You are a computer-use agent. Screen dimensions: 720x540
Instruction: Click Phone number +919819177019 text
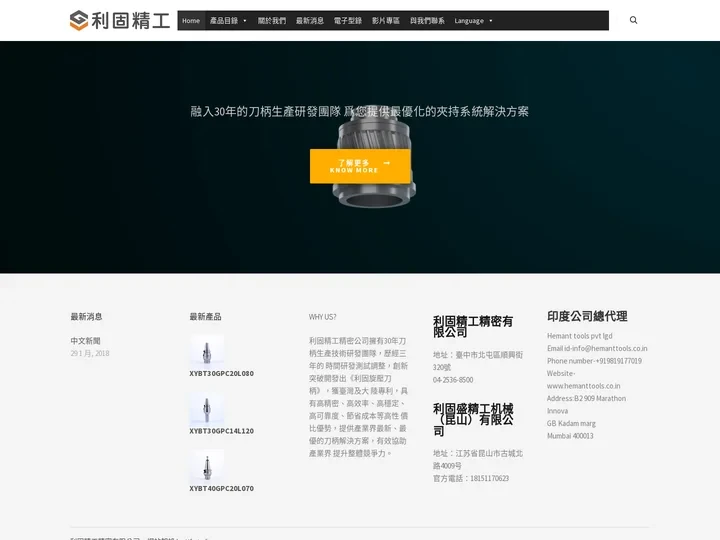tap(594, 360)
